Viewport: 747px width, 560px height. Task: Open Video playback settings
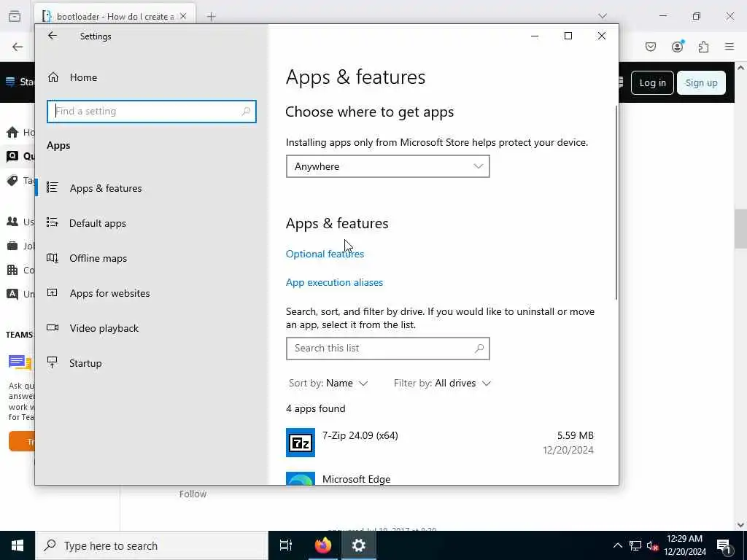pos(104,328)
